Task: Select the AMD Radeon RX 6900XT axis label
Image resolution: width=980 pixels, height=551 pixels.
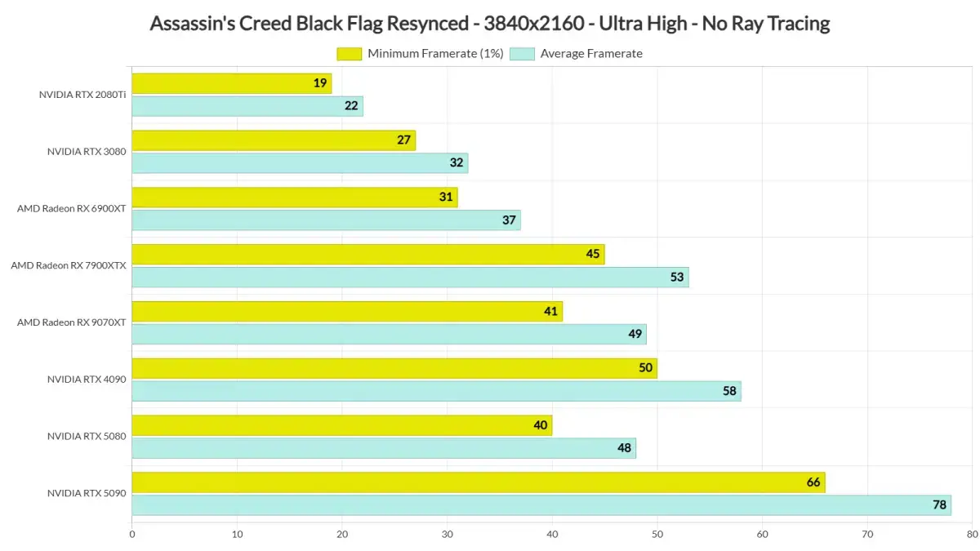Action: (x=72, y=208)
